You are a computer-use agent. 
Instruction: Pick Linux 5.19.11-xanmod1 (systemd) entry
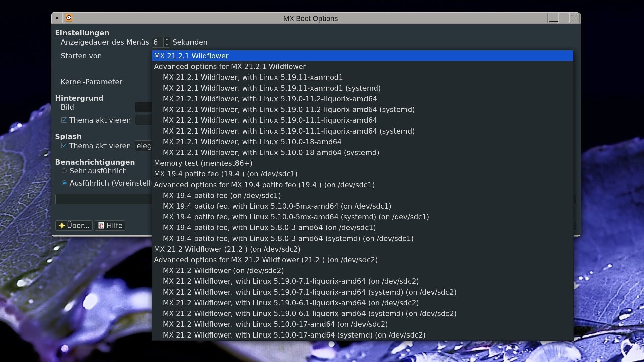[271, 88]
